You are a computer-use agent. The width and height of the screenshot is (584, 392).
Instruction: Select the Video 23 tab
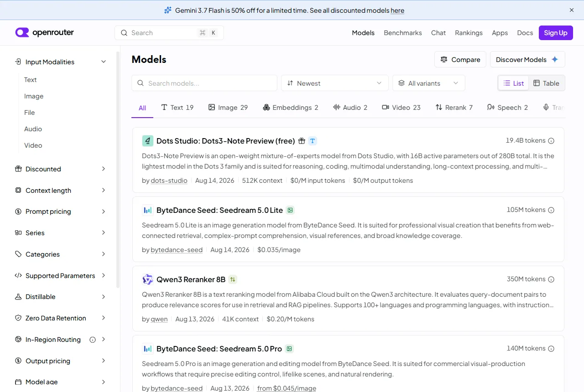pyautogui.click(x=401, y=108)
